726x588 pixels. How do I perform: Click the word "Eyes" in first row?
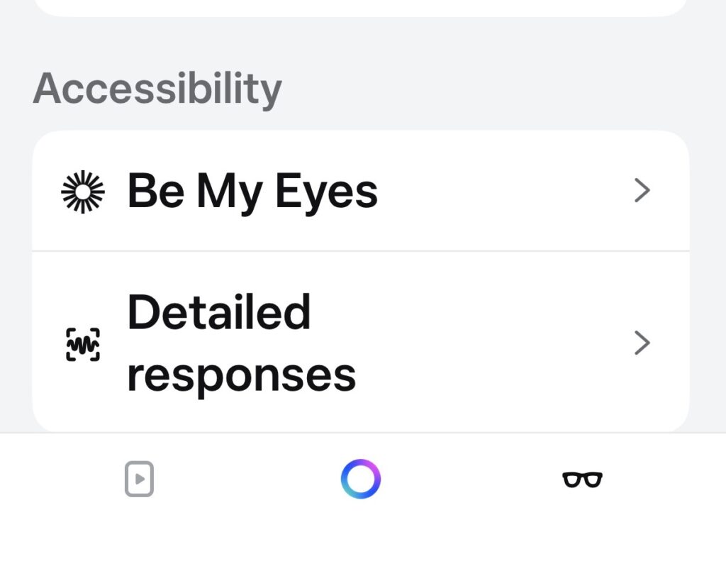click(326, 192)
